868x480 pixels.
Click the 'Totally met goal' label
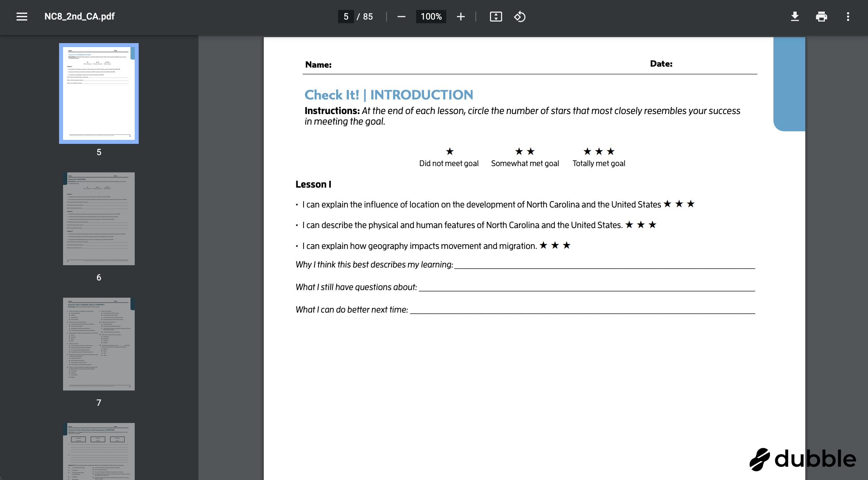click(x=599, y=163)
